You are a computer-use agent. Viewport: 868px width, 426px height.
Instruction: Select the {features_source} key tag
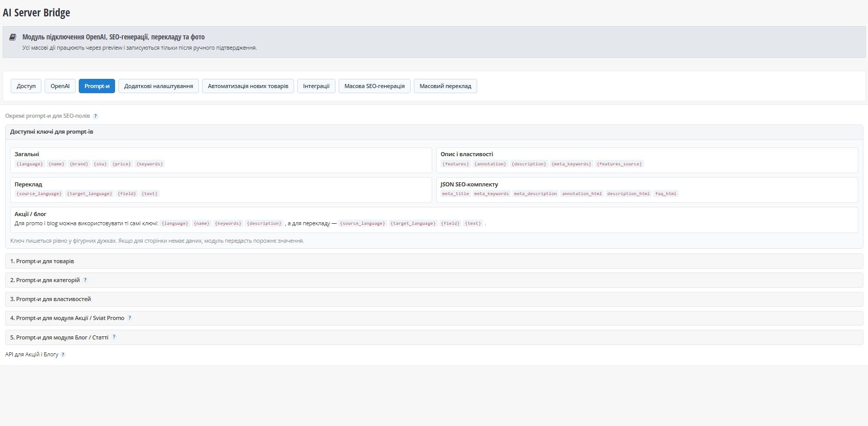pos(619,164)
